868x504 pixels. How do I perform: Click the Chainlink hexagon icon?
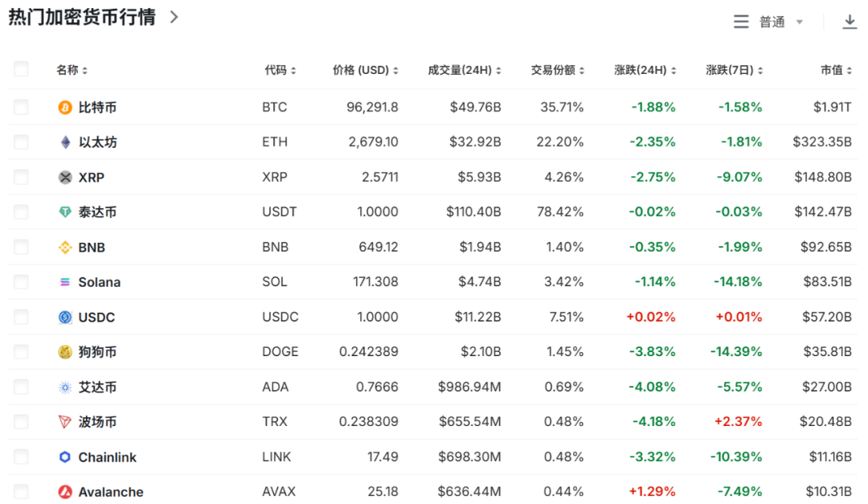tap(65, 457)
